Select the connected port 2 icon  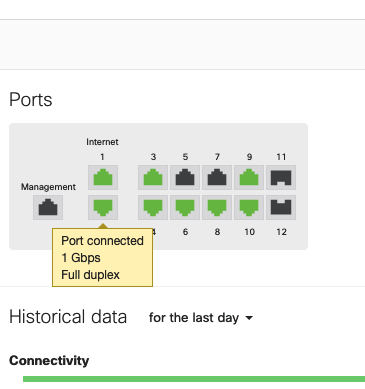[103, 207]
